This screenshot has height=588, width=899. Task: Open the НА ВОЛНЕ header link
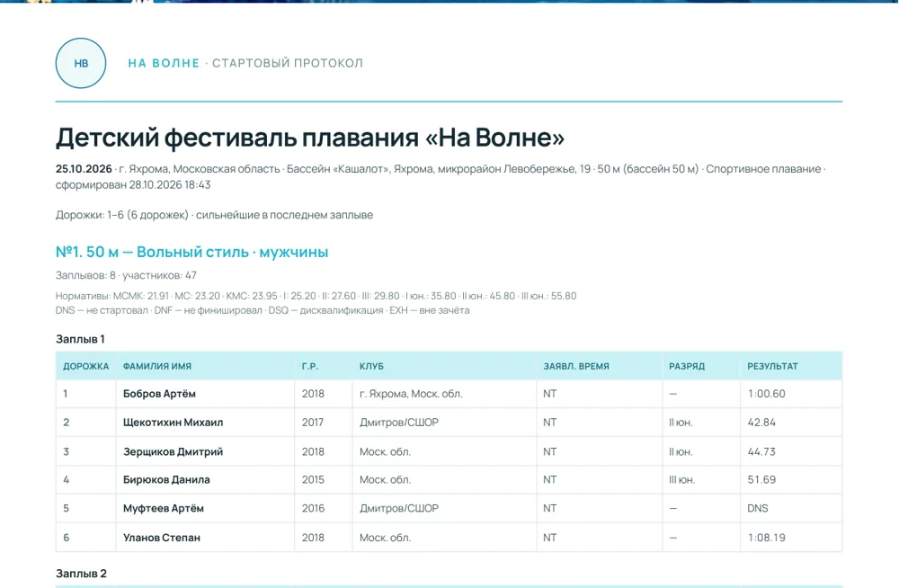click(164, 63)
